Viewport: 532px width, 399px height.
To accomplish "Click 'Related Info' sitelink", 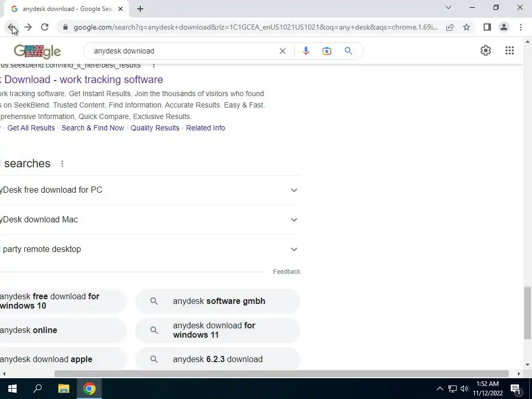I will click(205, 128).
